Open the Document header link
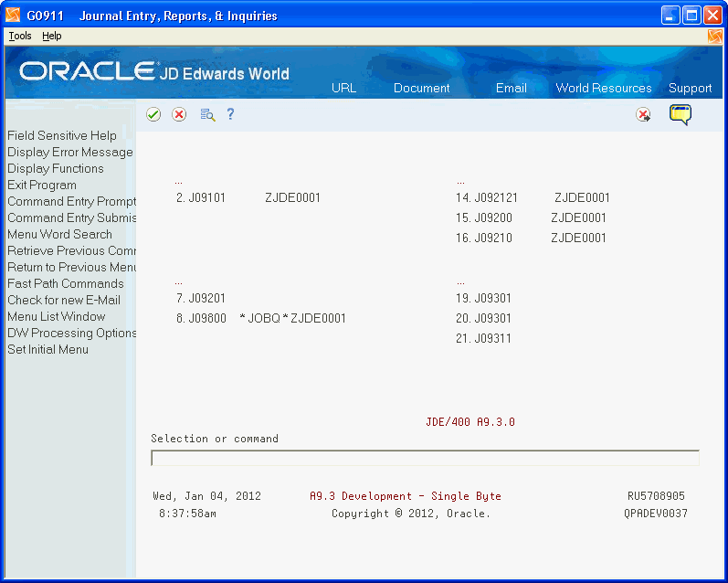Viewport: 728px width, 583px height. tap(422, 88)
